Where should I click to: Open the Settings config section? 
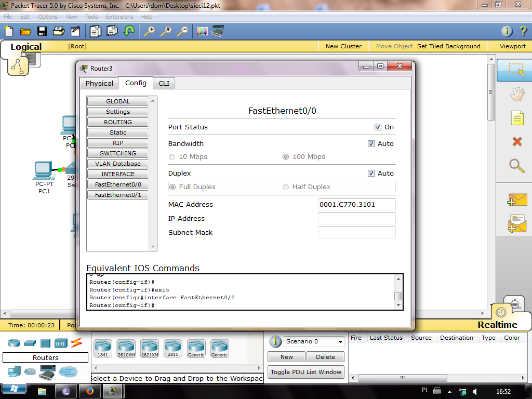point(118,112)
